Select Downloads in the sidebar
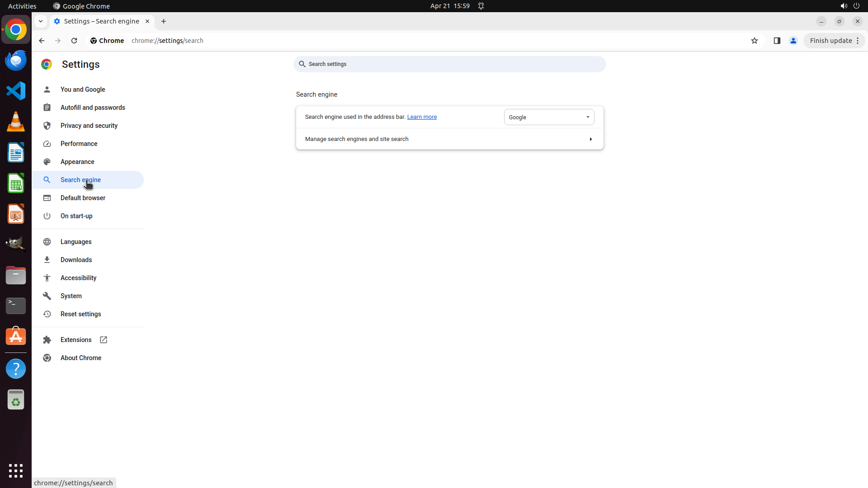Image resolution: width=868 pixels, height=488 pixels. 76,260
